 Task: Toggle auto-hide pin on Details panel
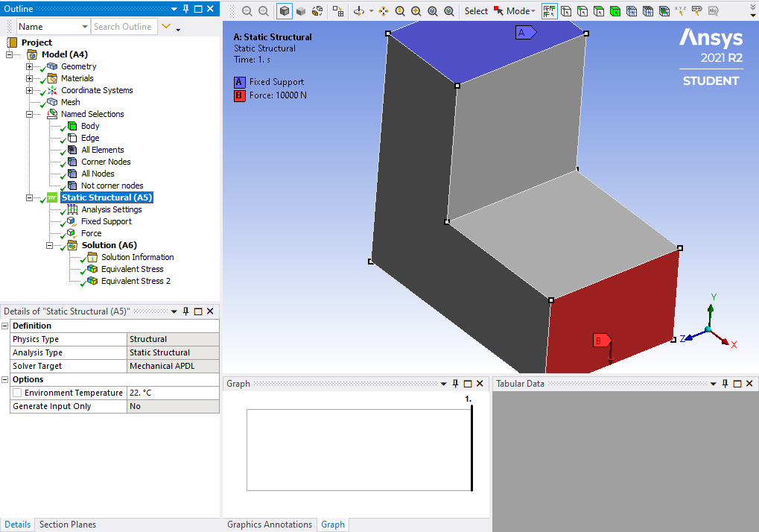click(x=186, y=311)
